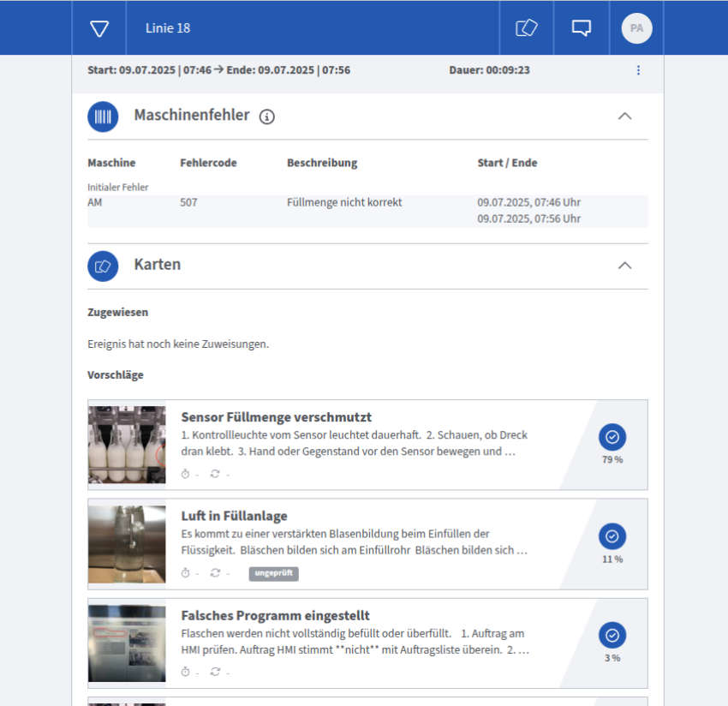Click the ungeprüft badge
The image size is (728, 706).
pyautogui.click(x=273, y=573)
